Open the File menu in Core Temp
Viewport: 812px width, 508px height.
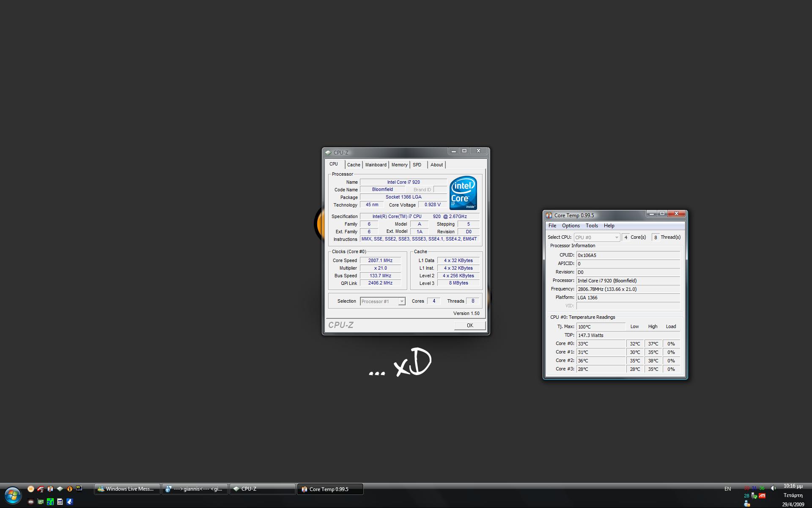point(552,226)
